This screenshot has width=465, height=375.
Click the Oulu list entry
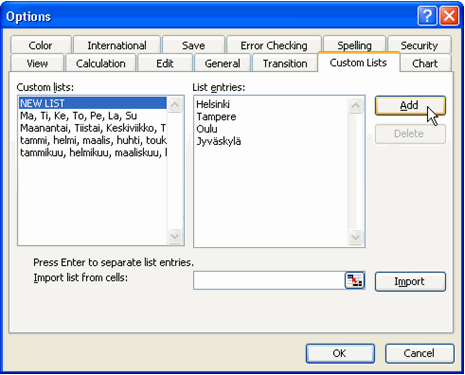tap(207, 129)
